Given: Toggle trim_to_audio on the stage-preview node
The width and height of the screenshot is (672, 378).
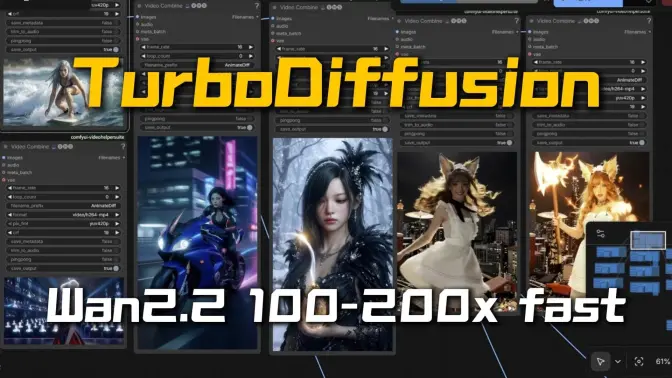Looking at the screenshot, I should (x=63, y=250).
